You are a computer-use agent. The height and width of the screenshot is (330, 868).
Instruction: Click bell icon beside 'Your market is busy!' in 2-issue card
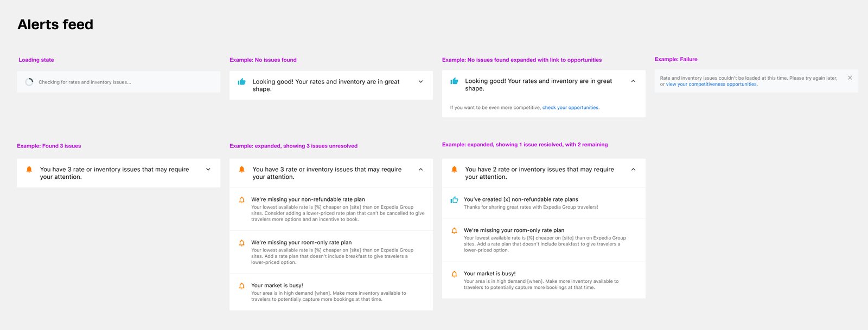point(455,274)
